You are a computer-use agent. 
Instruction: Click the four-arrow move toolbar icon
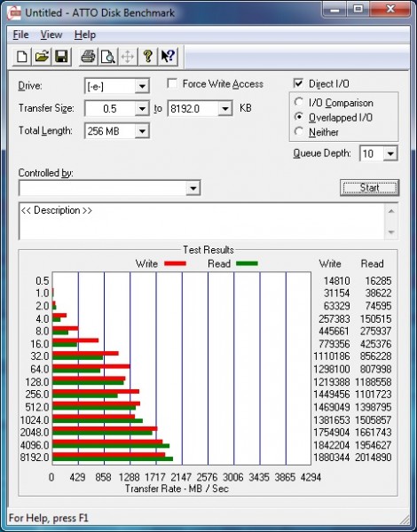pyautogui.click(x=128, y=57)
